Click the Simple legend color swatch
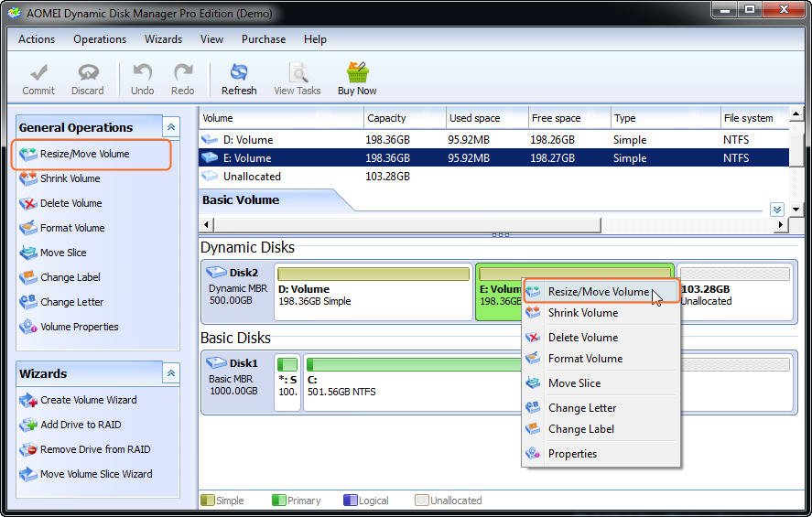 [207, 501]
